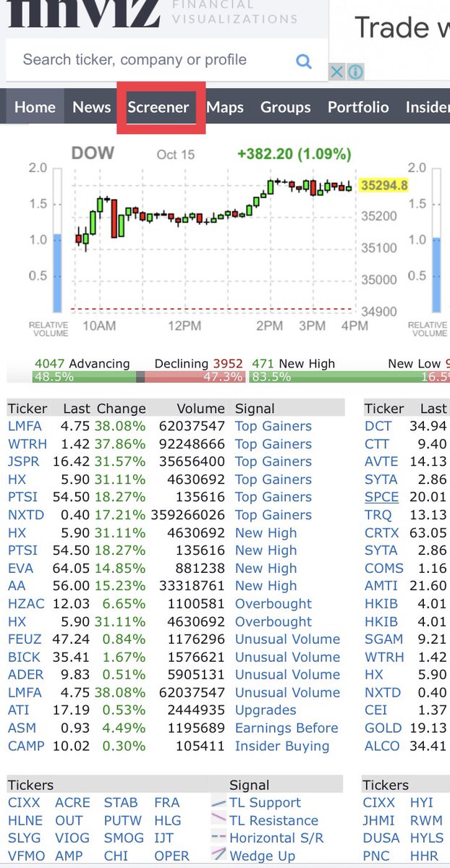450x868 pixels.
Task: Click the New High percentage bar
Action: [x=337, y=377]
